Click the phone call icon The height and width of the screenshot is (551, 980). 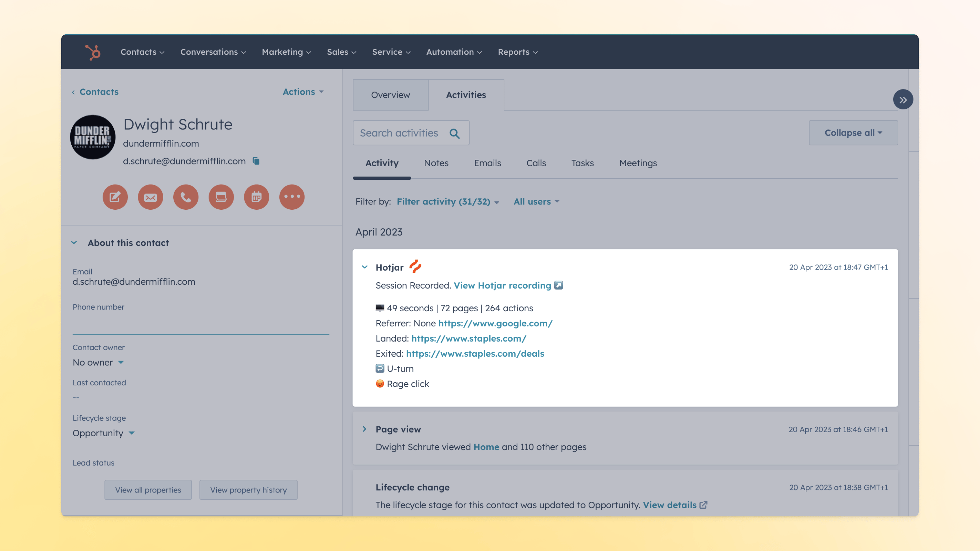click(186, 197)
